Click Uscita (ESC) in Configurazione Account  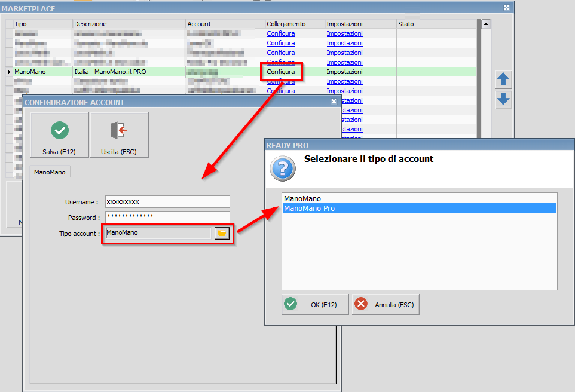[119, 135]
